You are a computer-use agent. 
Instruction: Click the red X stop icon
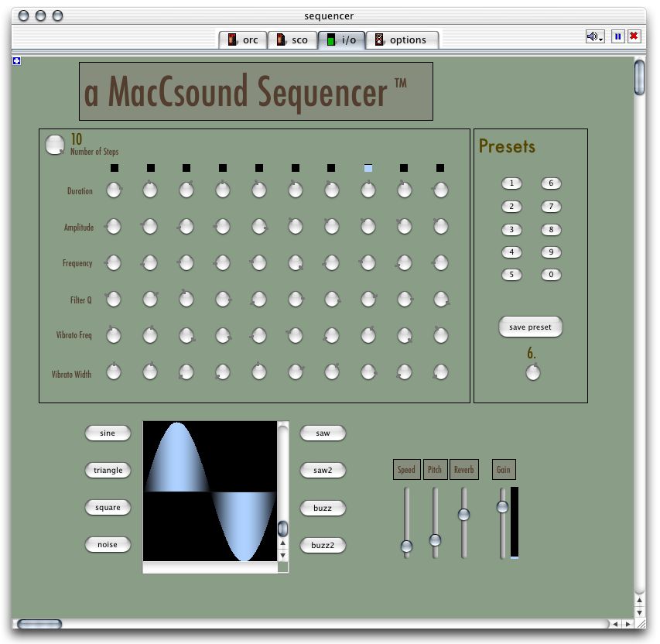pyautogui.click(x=634, y=36)
